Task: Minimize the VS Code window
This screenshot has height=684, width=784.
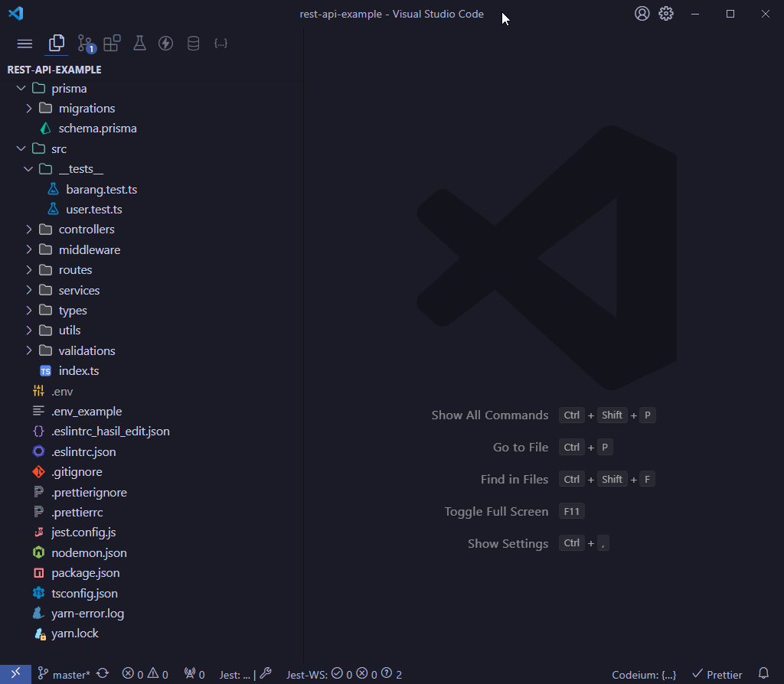Action: pyautogui.click(x=695, y=14)
